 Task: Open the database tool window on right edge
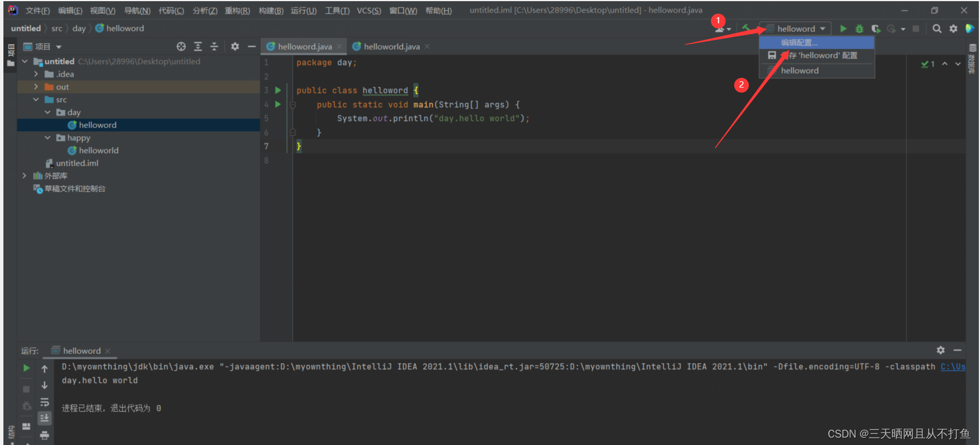point(973,59)
